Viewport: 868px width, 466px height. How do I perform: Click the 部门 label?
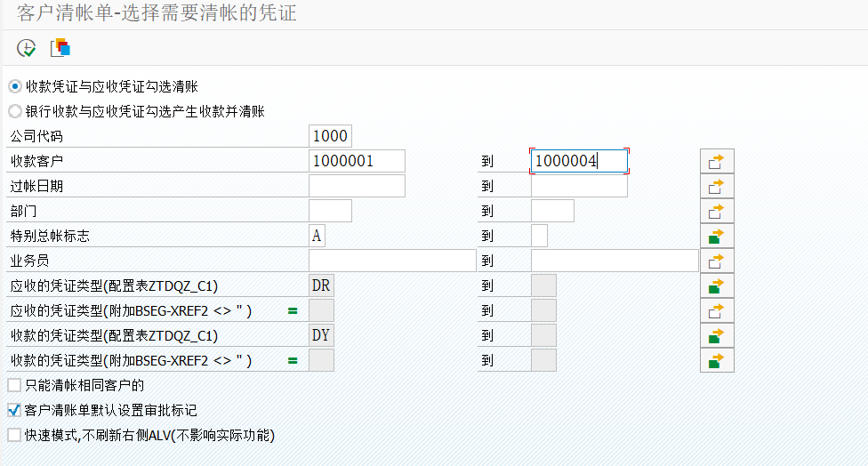tap(23, 211)
